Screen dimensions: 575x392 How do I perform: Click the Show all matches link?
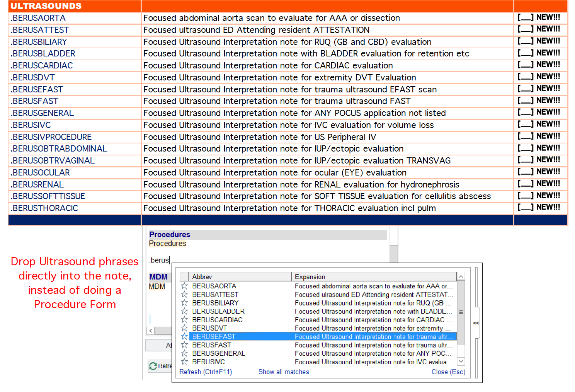pos(283,372)
